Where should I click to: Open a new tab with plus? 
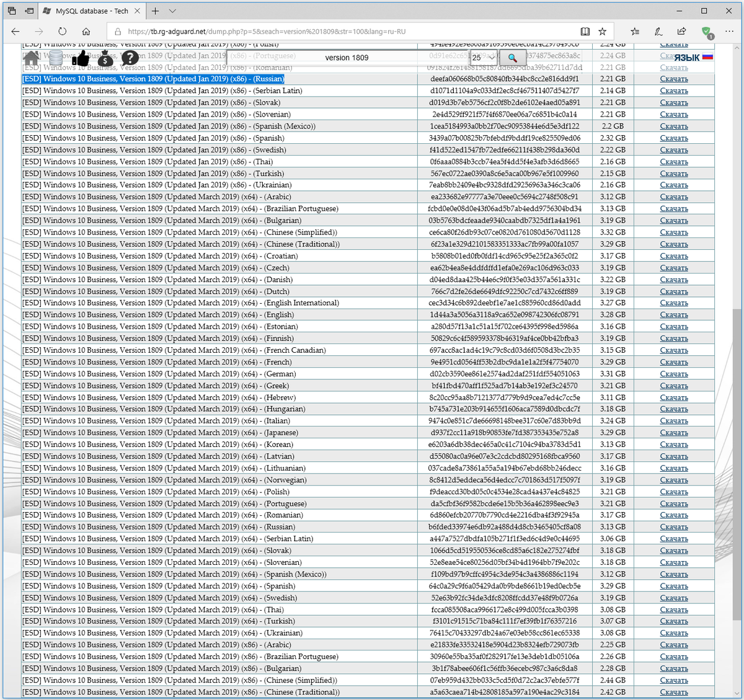coord(155,11)
